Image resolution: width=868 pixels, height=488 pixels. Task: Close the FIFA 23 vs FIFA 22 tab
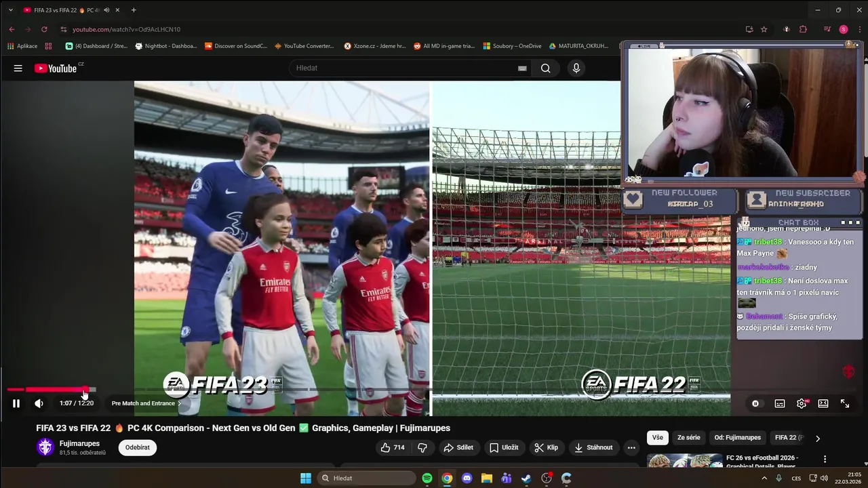117,10
